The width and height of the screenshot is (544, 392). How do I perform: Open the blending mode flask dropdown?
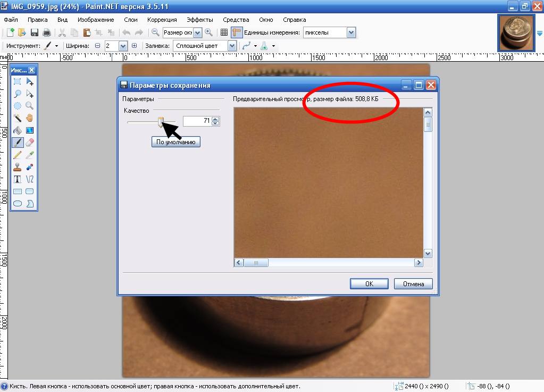tap(274, 46)
